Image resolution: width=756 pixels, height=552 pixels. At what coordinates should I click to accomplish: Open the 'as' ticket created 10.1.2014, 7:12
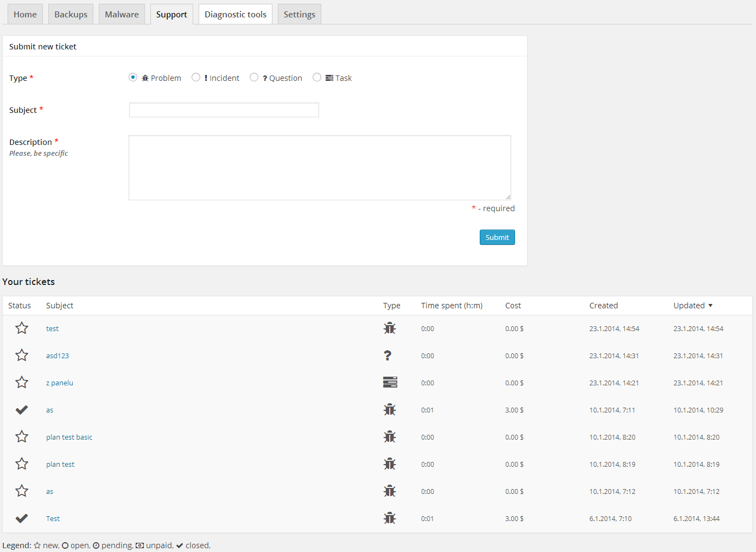(49, 491)
